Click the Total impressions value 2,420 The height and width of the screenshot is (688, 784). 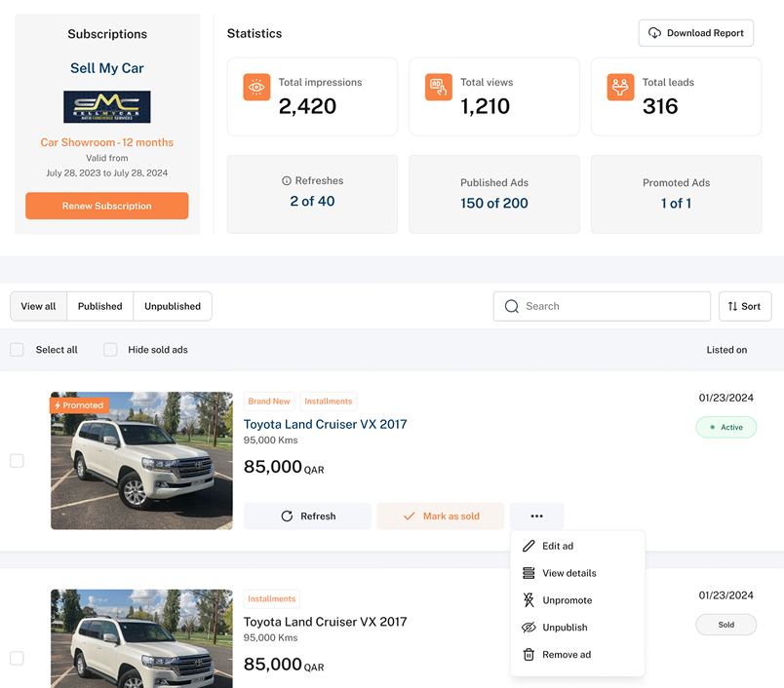click(x=307, y=106)
